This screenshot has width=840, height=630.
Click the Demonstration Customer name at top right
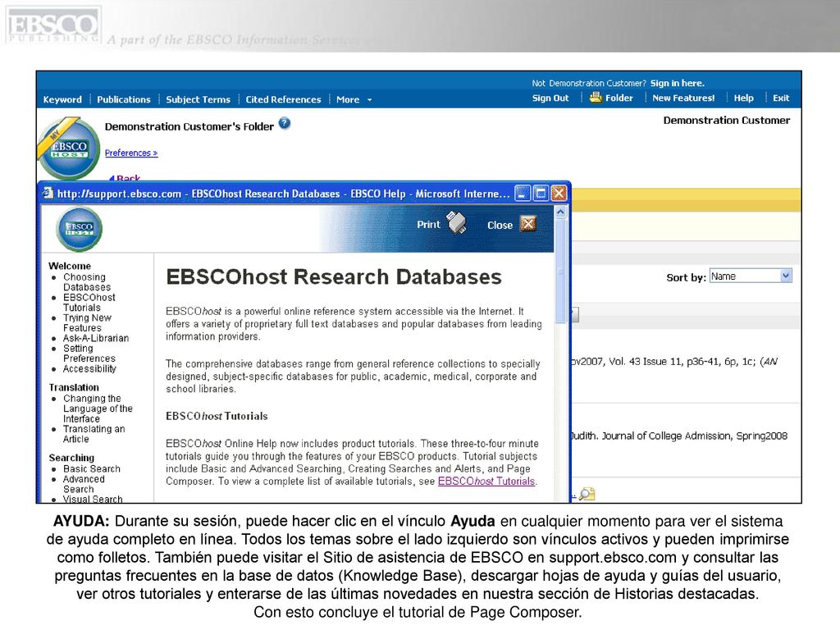(727, 121)
